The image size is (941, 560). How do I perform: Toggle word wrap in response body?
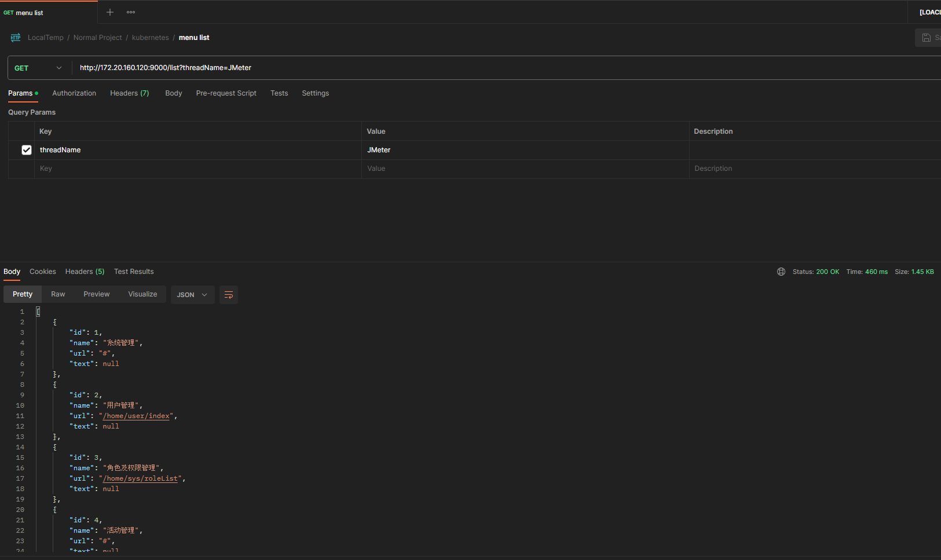pos(229,295)
